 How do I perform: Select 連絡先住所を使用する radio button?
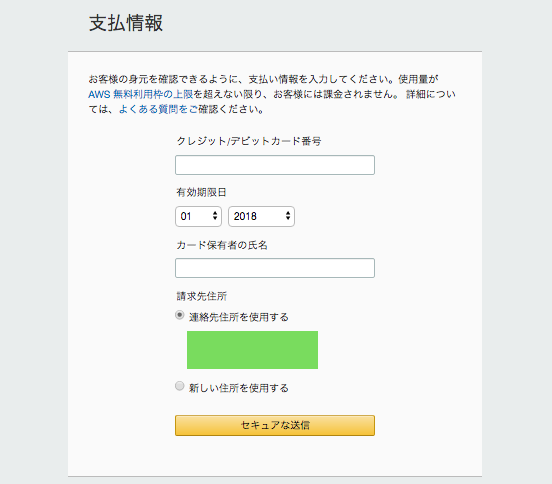(180, 315)
